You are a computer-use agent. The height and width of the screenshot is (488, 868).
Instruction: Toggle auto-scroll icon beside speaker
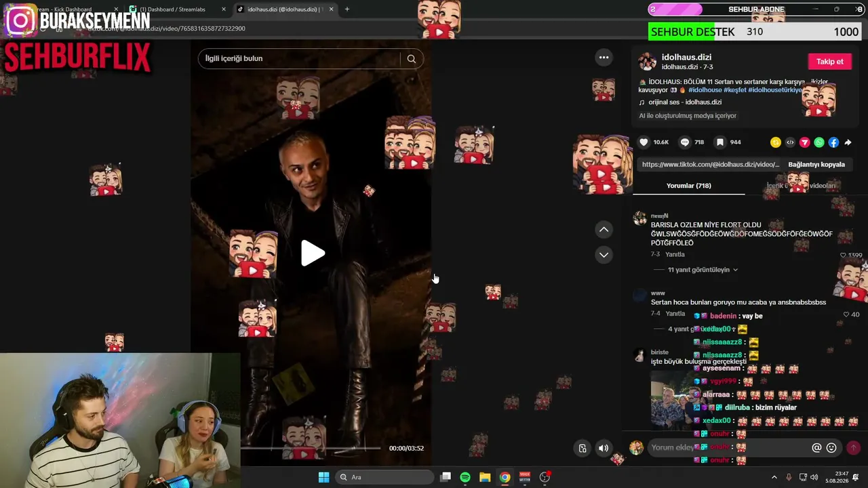pos(582,448)
